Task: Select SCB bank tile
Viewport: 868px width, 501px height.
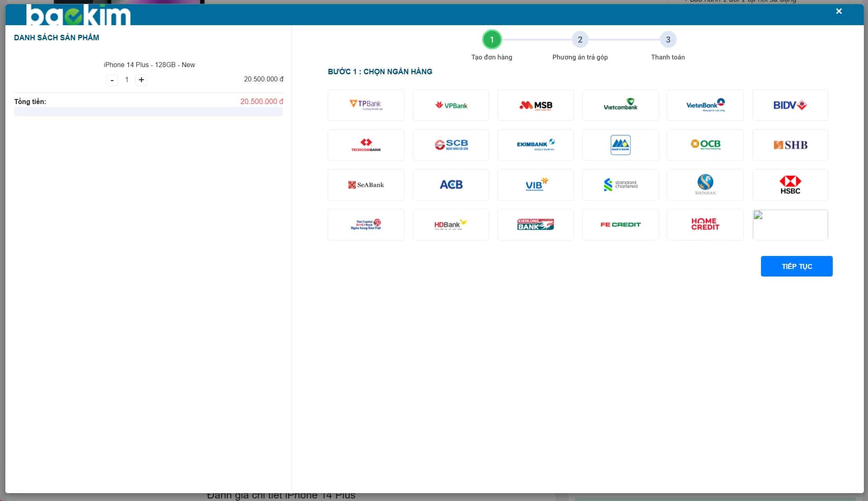Action: click(x=451, y=145)
